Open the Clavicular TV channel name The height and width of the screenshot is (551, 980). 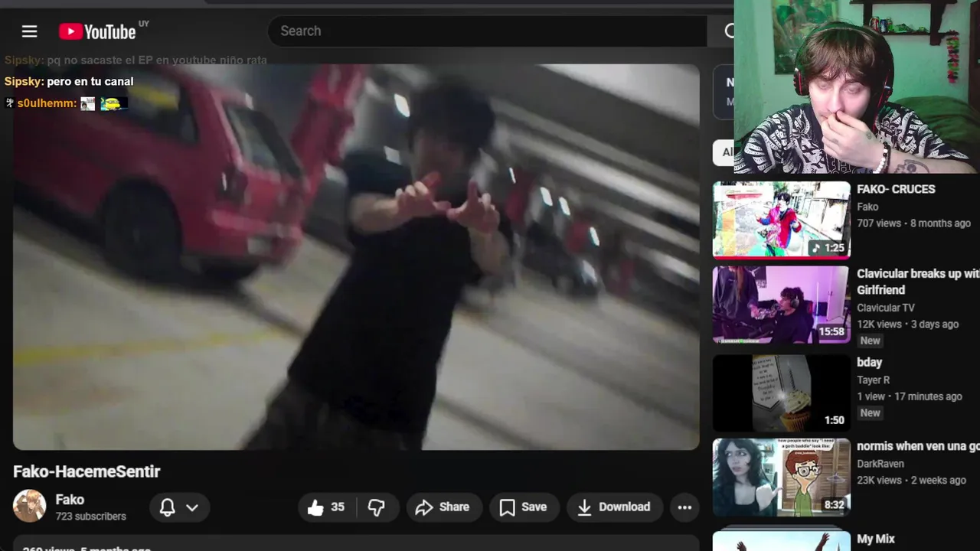(886, 308)
